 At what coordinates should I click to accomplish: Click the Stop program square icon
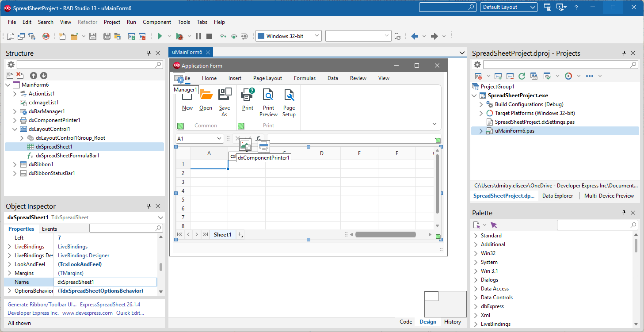coord(209,36)
